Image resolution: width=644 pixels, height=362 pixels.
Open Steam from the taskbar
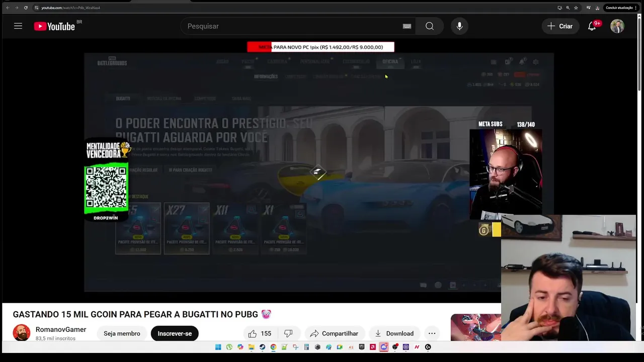coord(263,347)
